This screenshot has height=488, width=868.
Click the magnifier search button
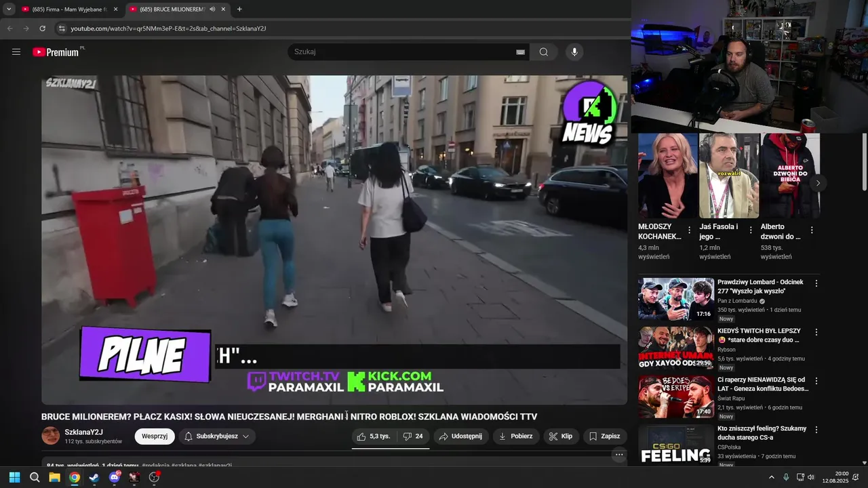pos(544,52)
